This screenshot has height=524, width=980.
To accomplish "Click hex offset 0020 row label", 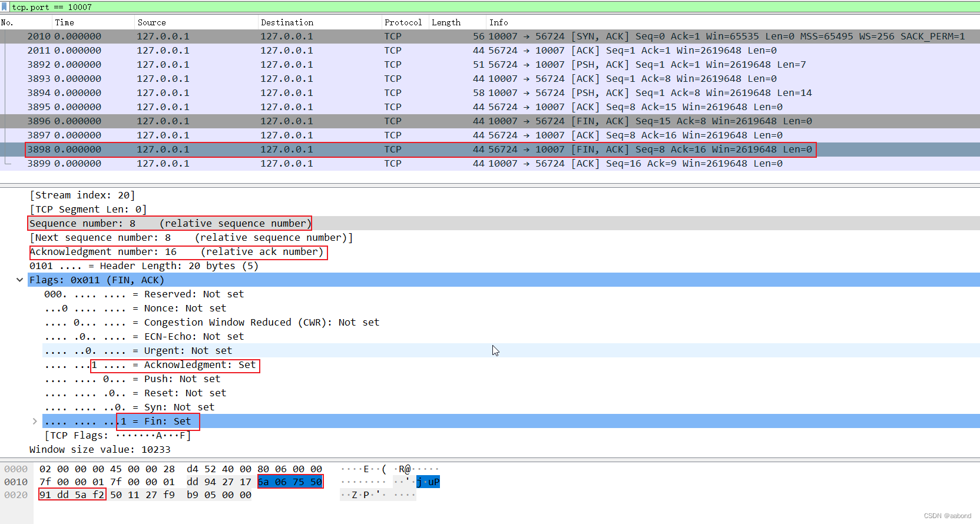I will click(x=16, y=495).
